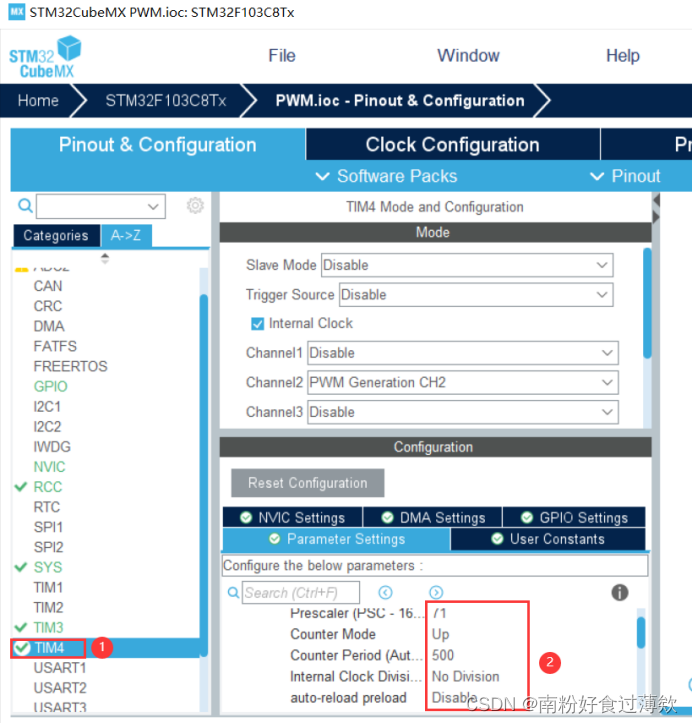Toggle the Internal Clock checkbox

[x=257, y=324]
